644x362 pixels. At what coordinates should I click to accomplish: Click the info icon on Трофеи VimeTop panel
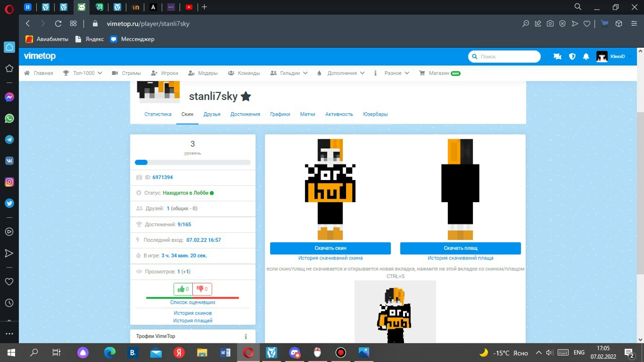click(x=246, y=336)
